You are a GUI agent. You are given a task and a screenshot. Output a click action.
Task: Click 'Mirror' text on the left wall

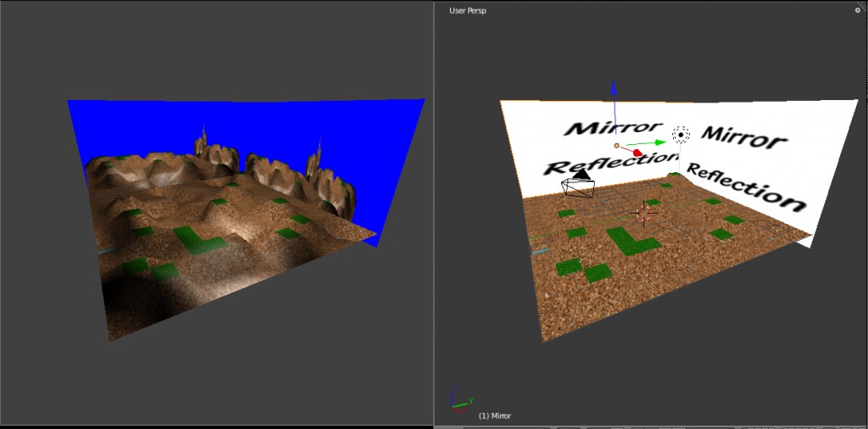(x=613, y=128)
